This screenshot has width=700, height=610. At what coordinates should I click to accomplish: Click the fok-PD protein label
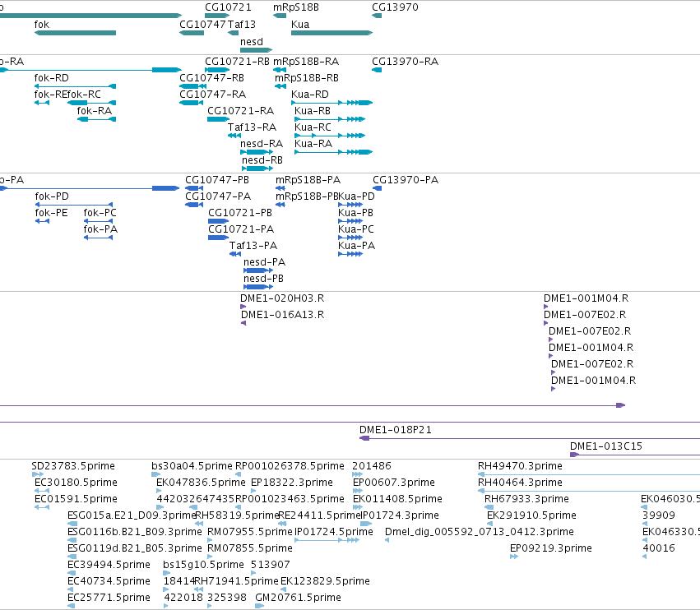tap(52, 196)
